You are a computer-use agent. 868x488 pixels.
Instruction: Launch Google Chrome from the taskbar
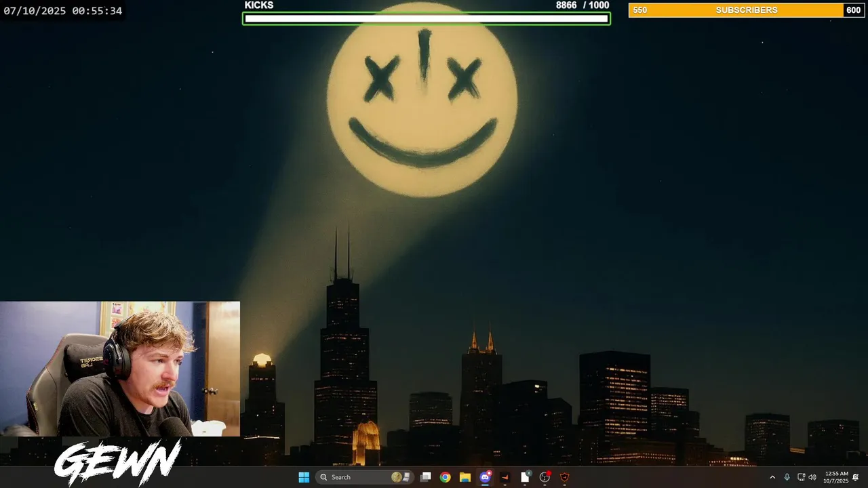(x=445, y=477)
